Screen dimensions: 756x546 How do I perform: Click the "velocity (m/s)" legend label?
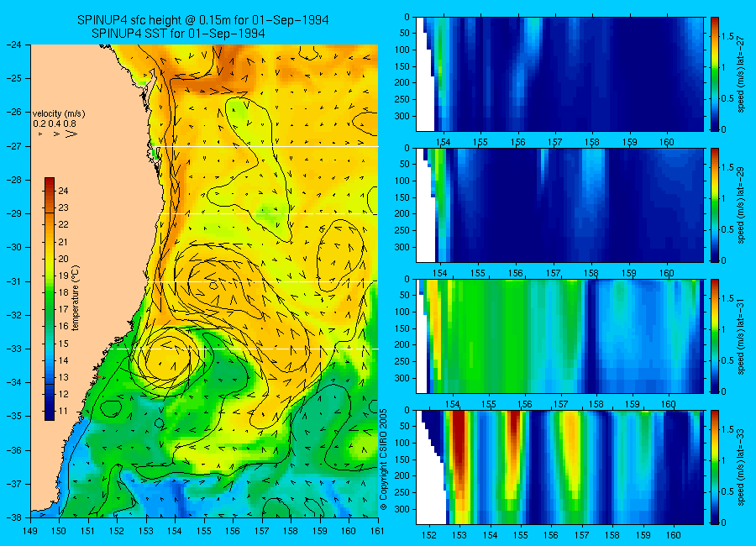[59, 114]
